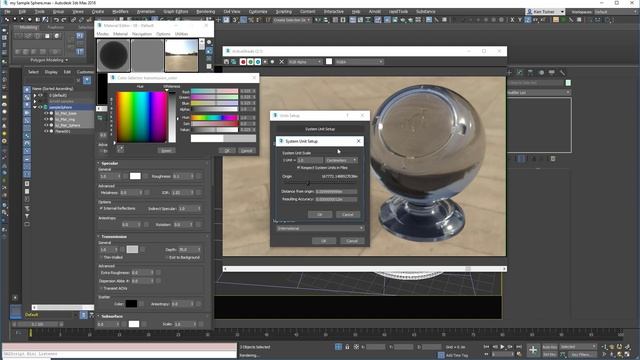Screen dimensions: 640x360
Task: Toggle the Transmit AOVs checkbox
Action: (101, 288)
